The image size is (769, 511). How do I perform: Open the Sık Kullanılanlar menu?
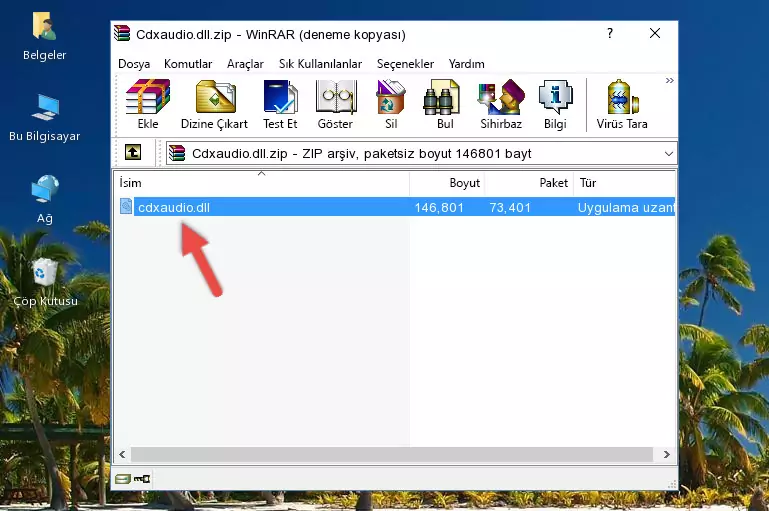[x=320, y=64]
